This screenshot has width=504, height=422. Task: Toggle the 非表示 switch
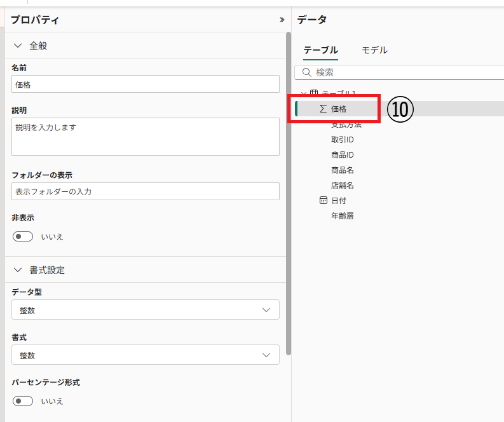(x=23, y=236)
